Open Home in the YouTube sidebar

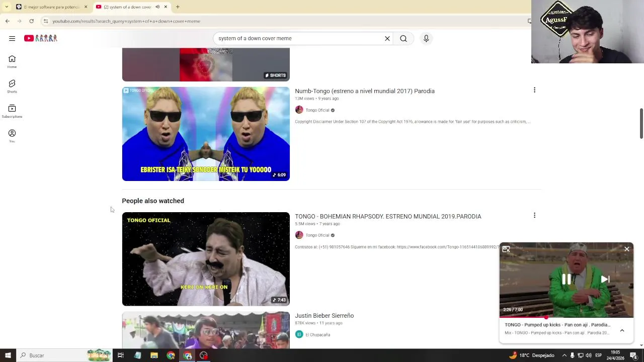click(12, 62)
